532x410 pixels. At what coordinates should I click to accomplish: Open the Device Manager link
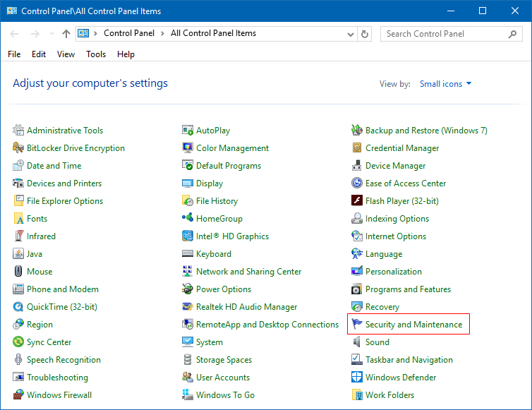coord(396,166)
